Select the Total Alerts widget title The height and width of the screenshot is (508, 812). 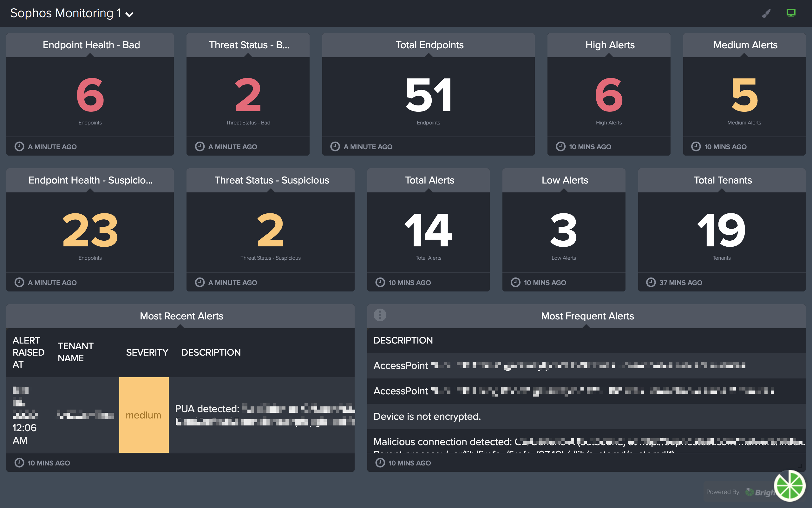coord(429,180)
